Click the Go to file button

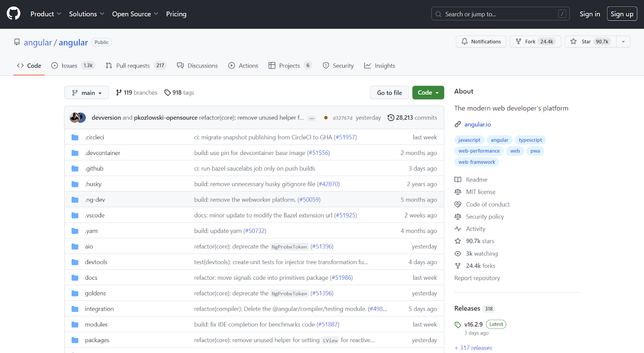[x=389, y=93]
